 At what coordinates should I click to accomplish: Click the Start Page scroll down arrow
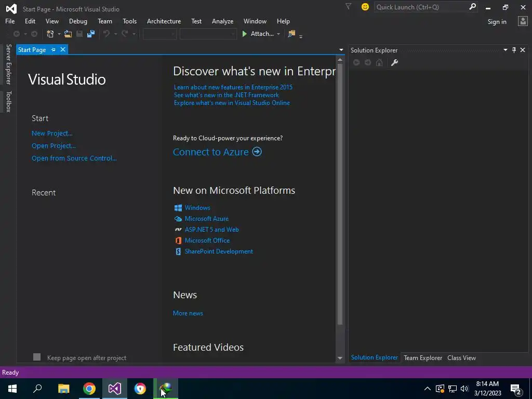tap(340, 358)
